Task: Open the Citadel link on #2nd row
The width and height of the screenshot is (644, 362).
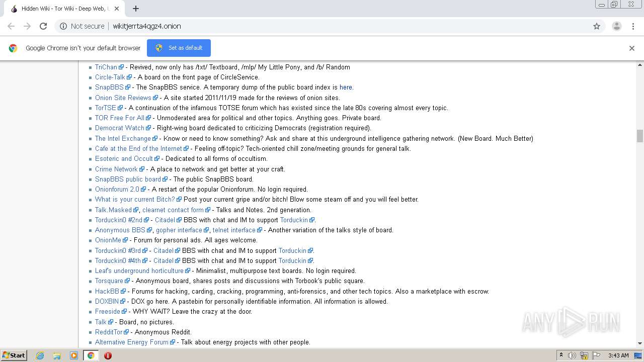Action: [165, 220]
